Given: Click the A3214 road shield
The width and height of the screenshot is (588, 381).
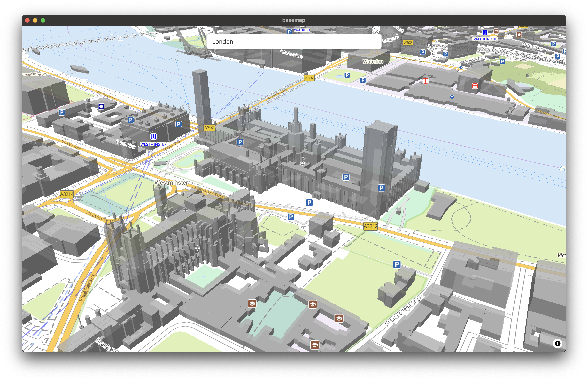Looking at the screenshot, I should (67, 194).
